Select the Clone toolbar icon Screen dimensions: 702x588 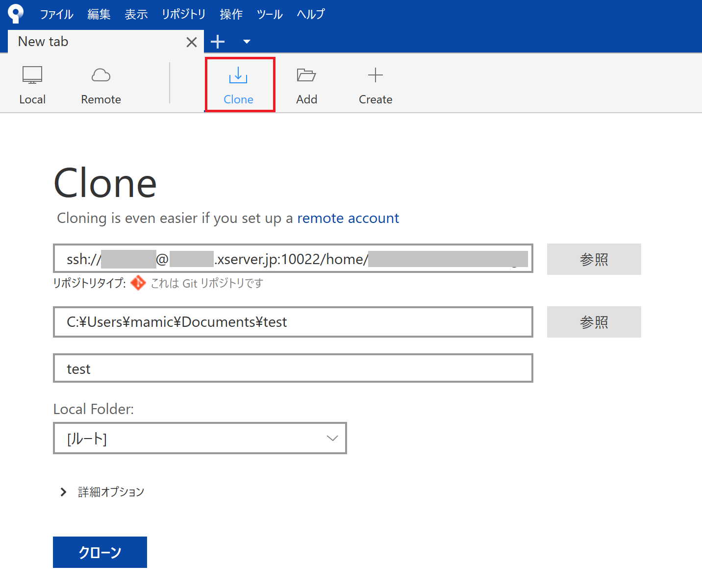coord(238,76)
